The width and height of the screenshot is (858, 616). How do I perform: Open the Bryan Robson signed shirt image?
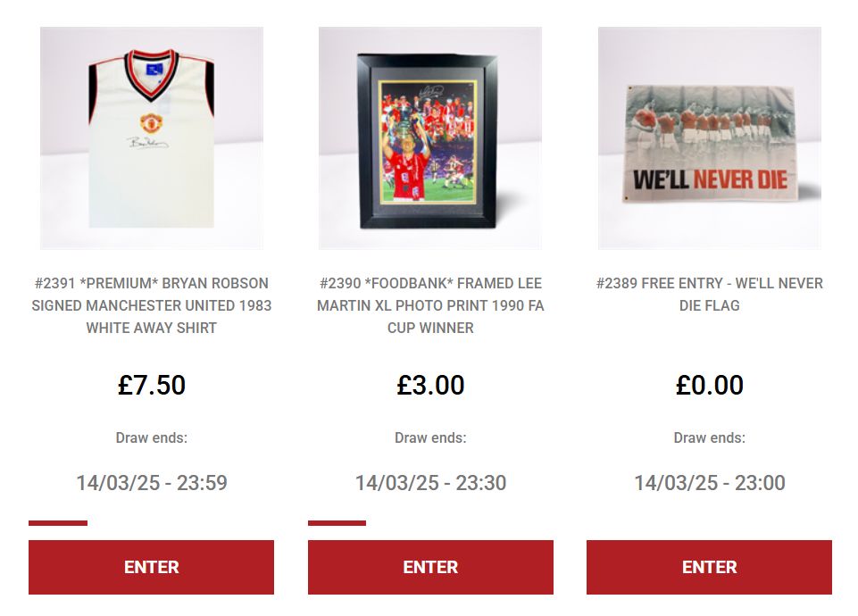(152, 137)
